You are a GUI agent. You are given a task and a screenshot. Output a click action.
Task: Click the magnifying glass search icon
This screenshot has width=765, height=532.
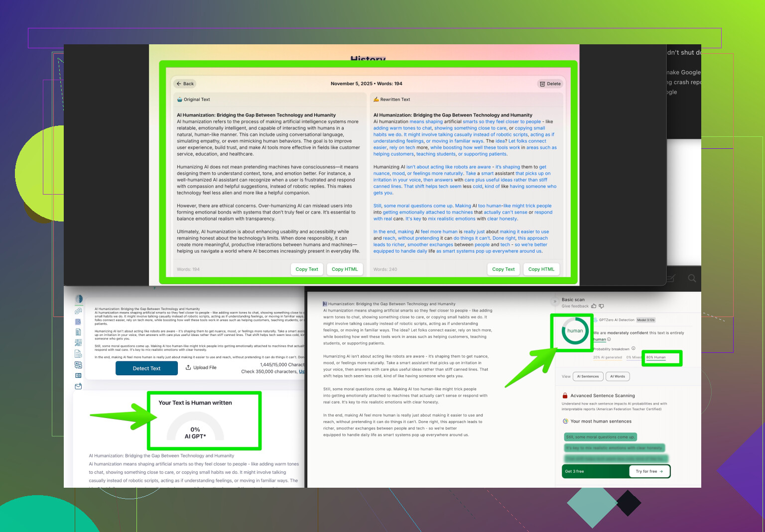point(692,278)
